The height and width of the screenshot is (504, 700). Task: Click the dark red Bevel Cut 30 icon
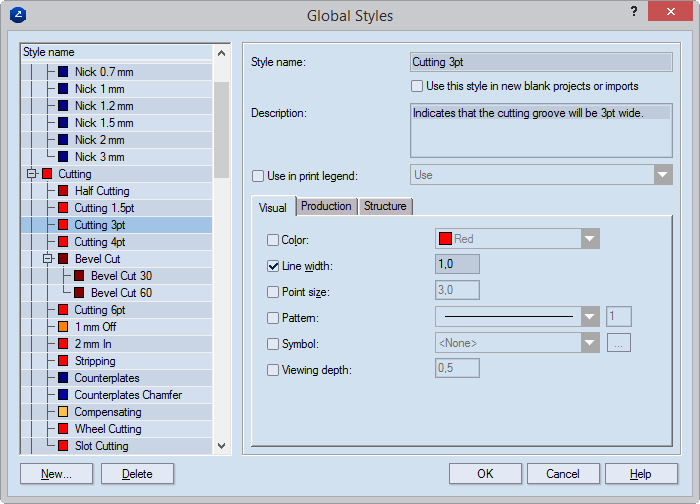(79, 276)
